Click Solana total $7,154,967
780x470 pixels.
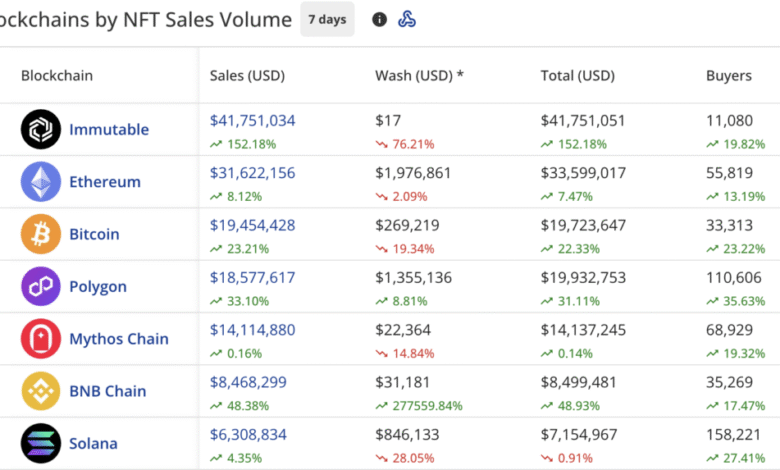click(579, 434)
